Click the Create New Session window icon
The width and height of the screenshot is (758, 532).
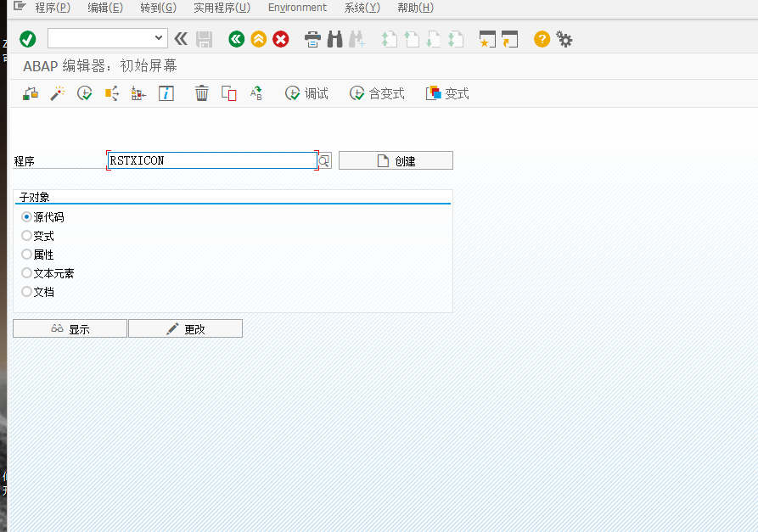pyautogui.click(x=487, y=39)
